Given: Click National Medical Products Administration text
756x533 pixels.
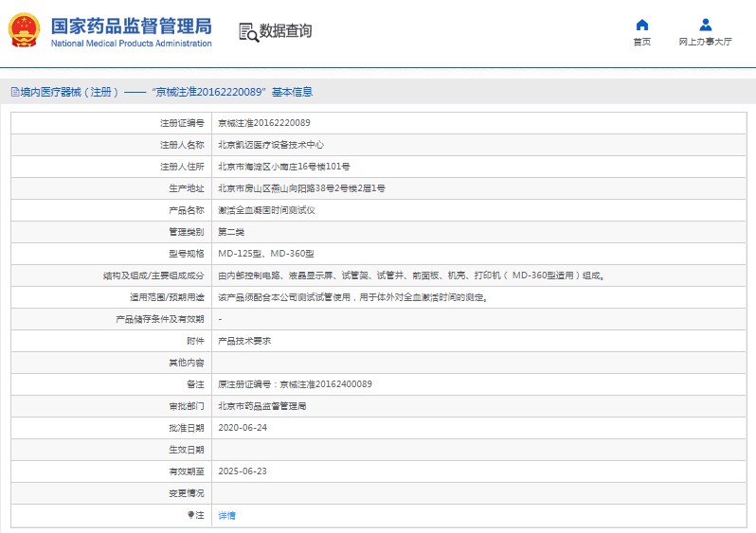Looking at the screenshot, I should (131, 44).
